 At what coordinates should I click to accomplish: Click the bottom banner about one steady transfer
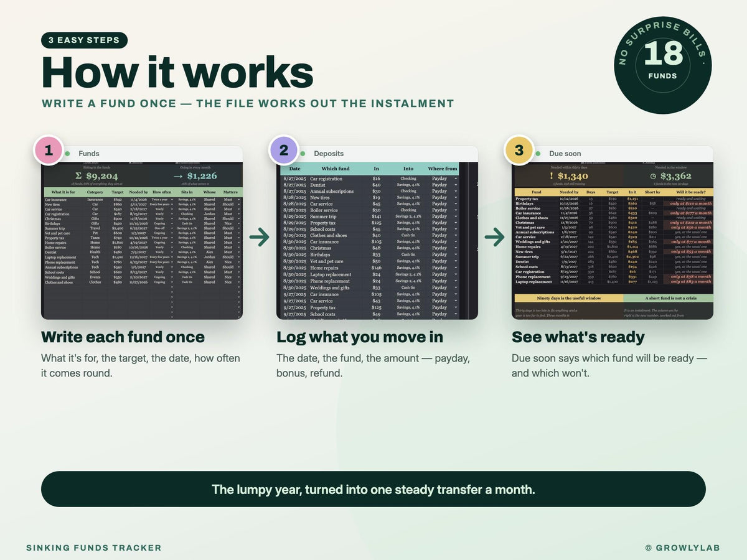tap(374, 489)
